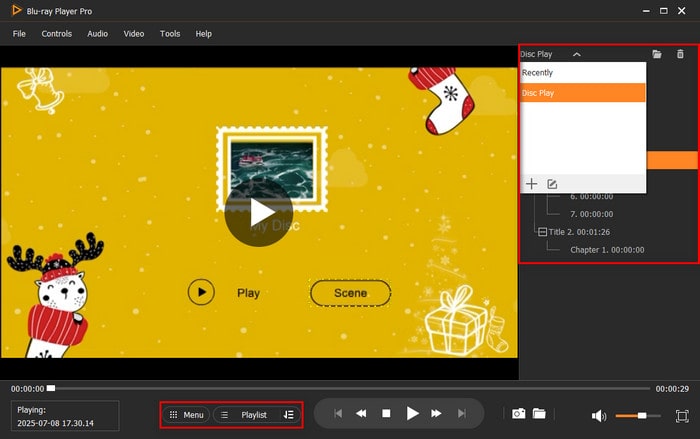This screenshot has height=439, width=700.
Task: Open the Controls menu
Action: click(56, 34)
